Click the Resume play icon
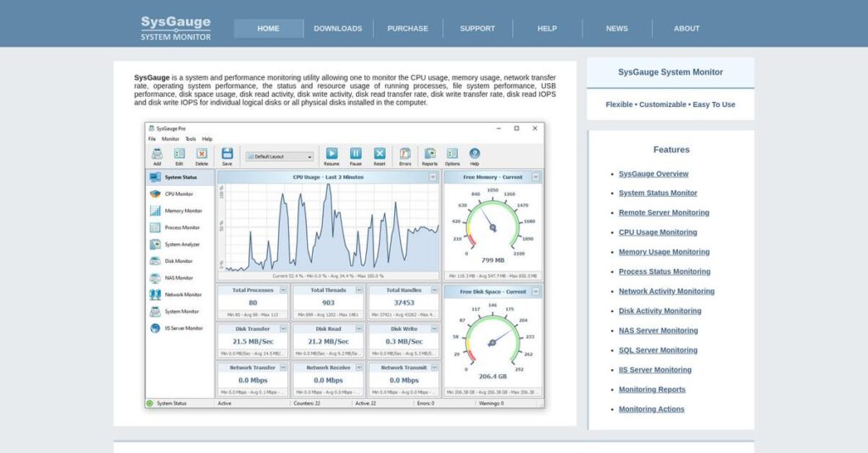 (331, 154)
